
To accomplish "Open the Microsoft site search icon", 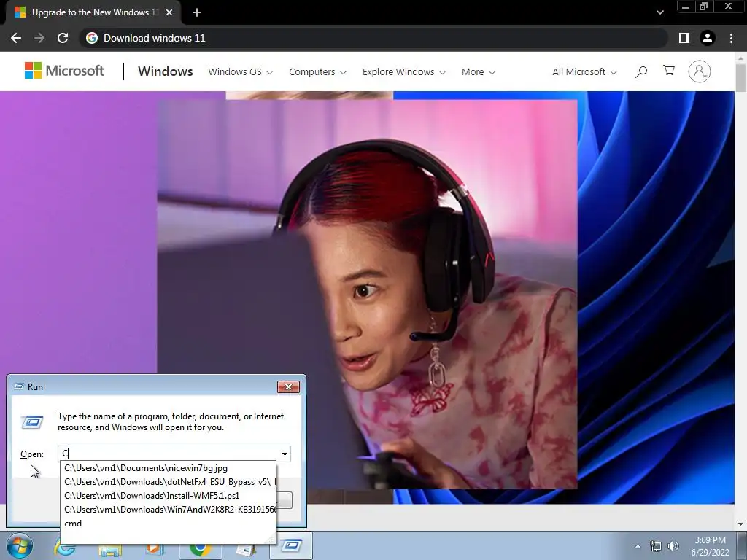I will point(641,72).
